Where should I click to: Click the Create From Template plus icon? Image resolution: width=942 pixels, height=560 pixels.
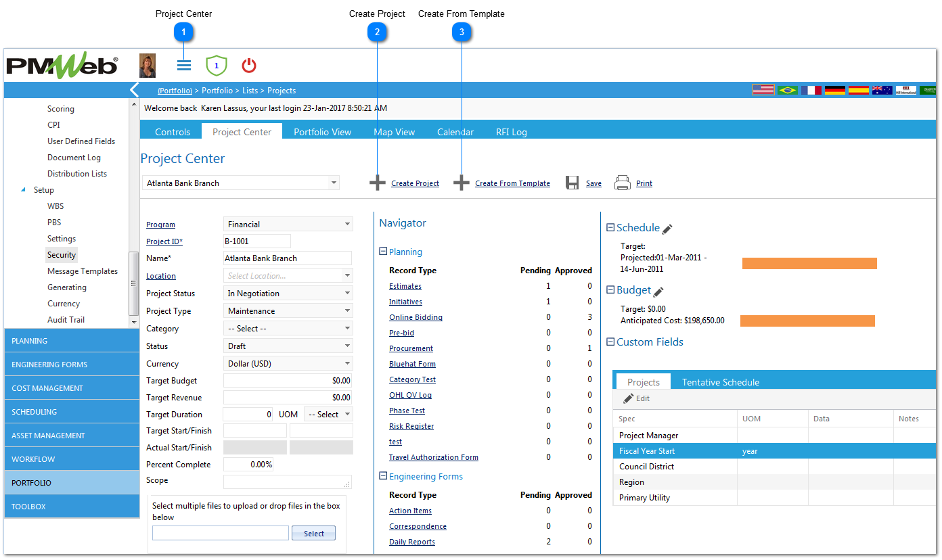pyautogui.click(x=462, y=183)
